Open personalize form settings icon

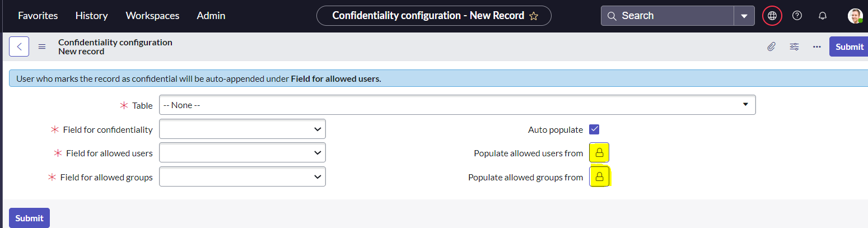[794, 46]
